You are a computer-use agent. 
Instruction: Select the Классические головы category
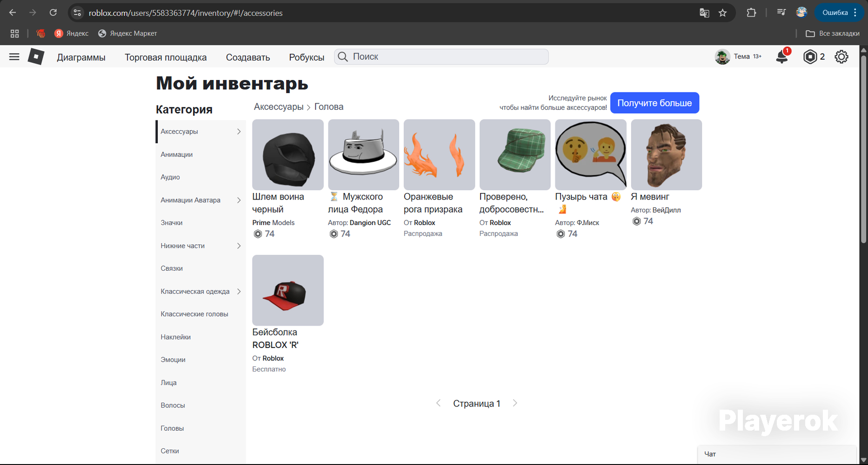point(200,314)
